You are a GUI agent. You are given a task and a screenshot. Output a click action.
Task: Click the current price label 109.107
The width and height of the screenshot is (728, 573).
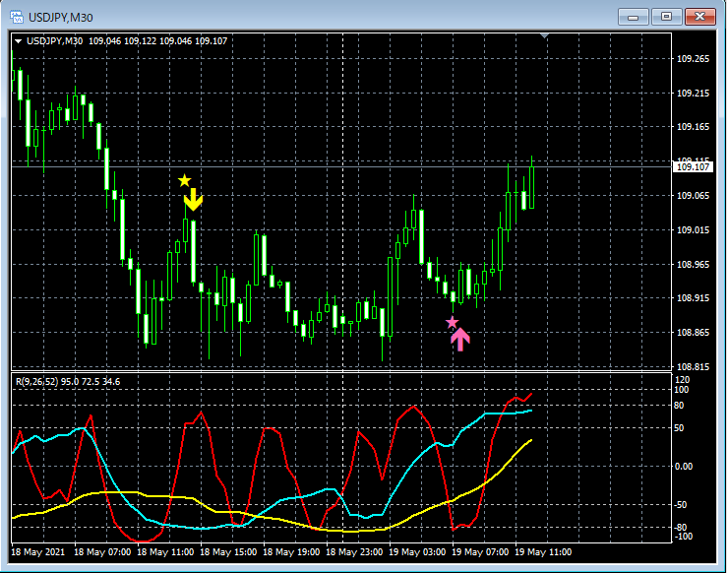[x=693, y=166]
